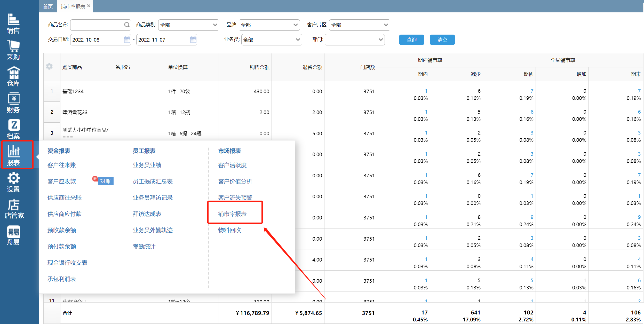This screenshot has width=644, height=324.
Task: Open 客户活跃度 report from menu
Action: (232, 165)
